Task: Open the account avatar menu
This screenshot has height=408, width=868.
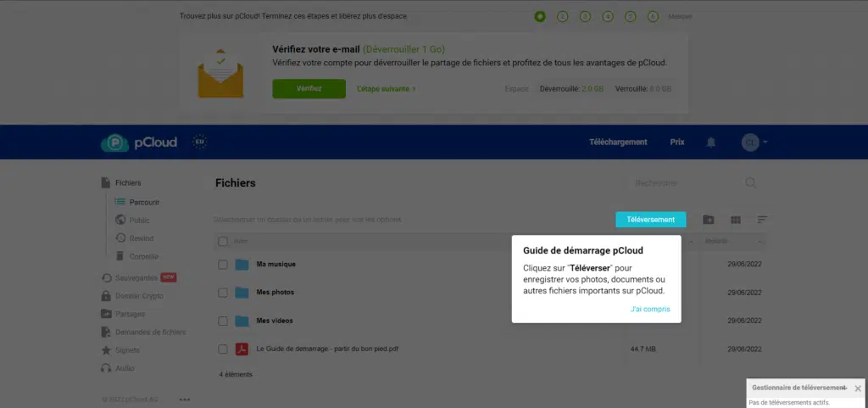Action: click(x=750, y=143)
